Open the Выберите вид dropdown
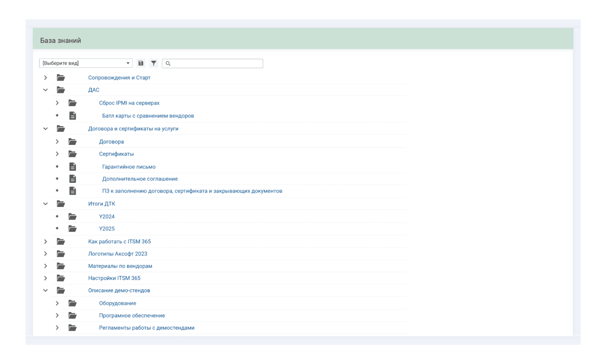Screen dimensions: 606x364 pyautogui.click(x=86, y=63)
